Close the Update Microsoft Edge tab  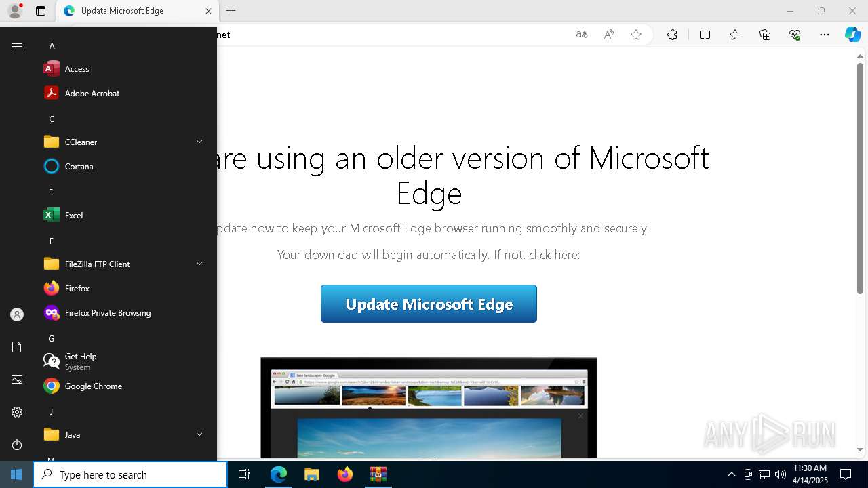(208, 11)
